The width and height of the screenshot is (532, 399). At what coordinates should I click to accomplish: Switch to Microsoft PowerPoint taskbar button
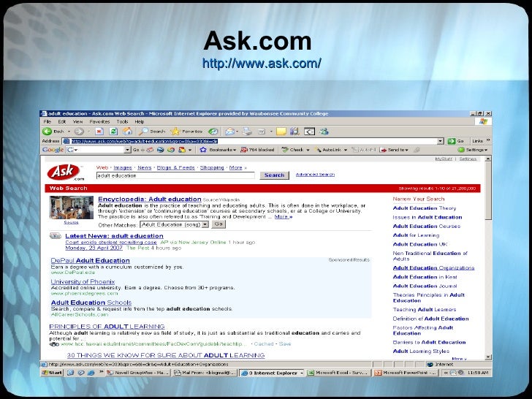[406, 373]
